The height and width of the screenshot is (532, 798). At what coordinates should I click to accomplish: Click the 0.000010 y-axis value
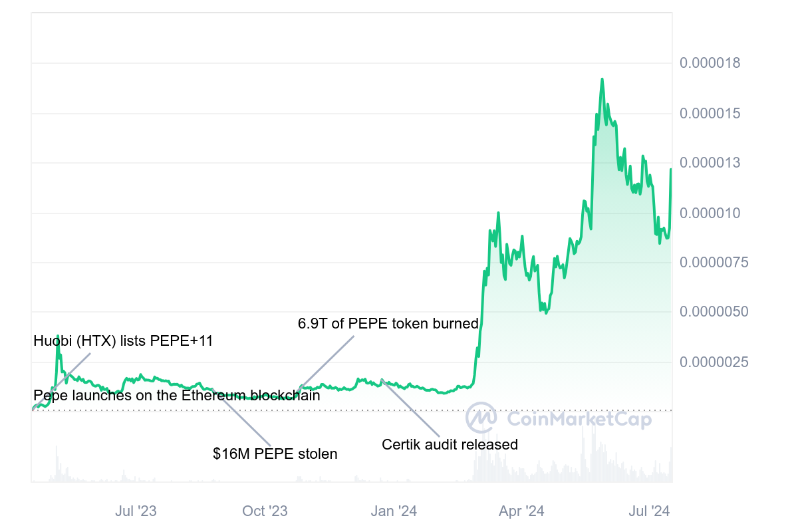(x=710, y=213)
